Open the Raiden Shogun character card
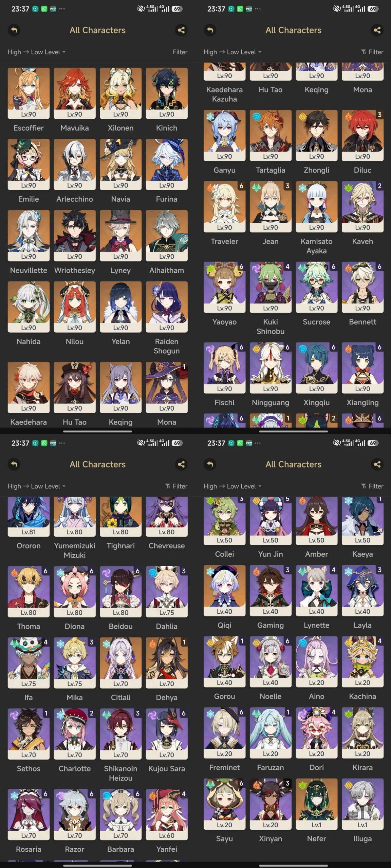The height and width of the screenshot is (868, 391). (x=167, y=307)
